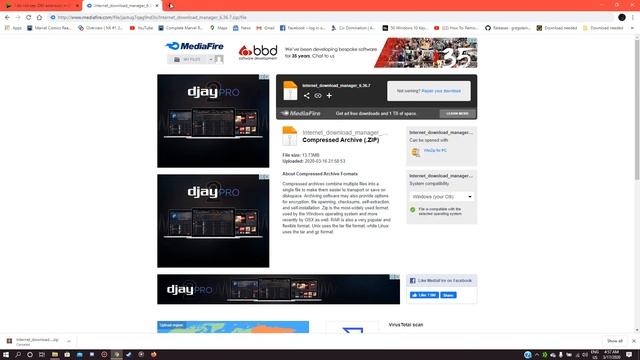Screen dimensions: 640x360
Task: Click the wide djay PRO banner ad
Action: [x=278, y=289]
